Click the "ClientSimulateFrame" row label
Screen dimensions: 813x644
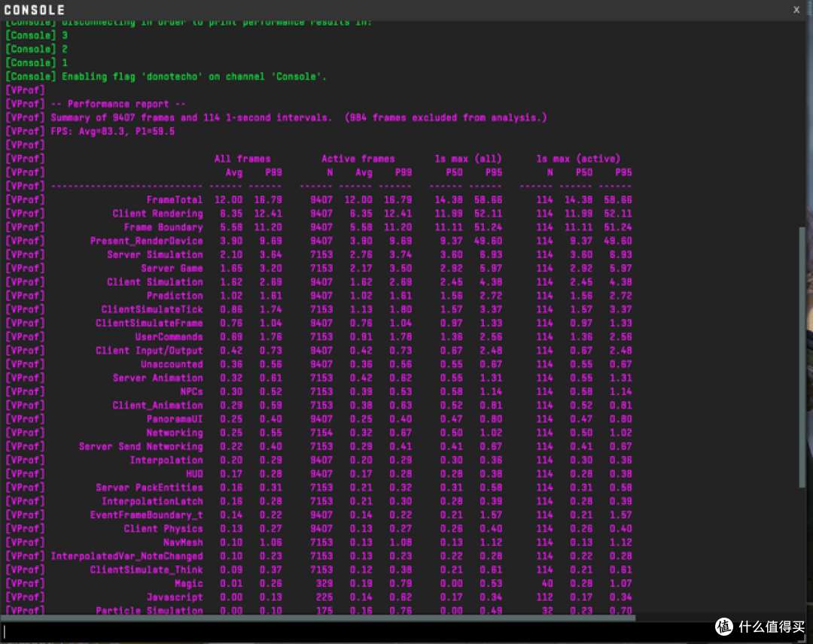point(149,324)
